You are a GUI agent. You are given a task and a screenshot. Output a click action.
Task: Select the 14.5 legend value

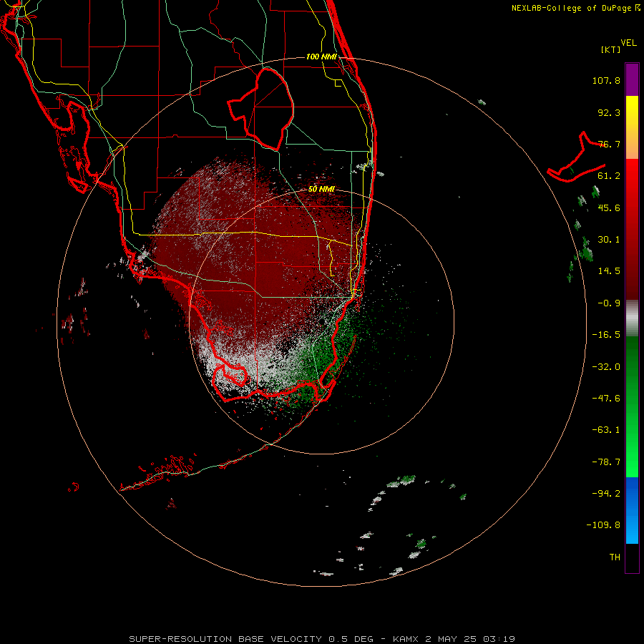click(x=609, y=271)
